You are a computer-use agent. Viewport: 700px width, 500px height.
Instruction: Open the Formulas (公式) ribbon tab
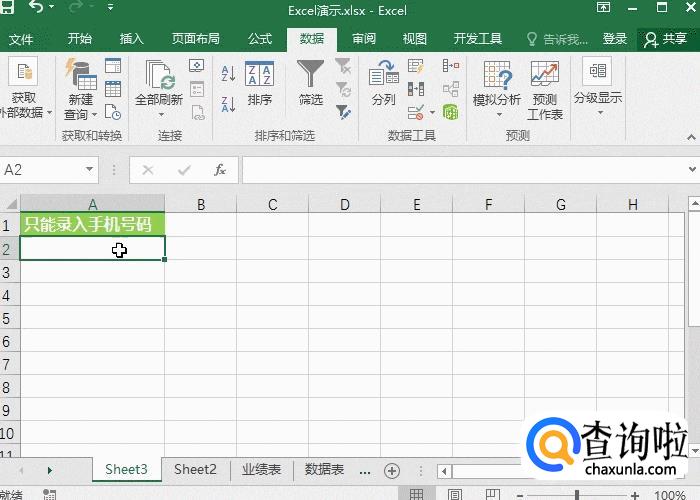(260, 39)
